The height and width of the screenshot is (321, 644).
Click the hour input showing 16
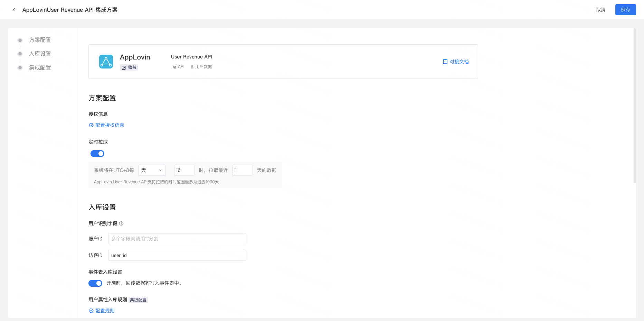coord(184,170)
